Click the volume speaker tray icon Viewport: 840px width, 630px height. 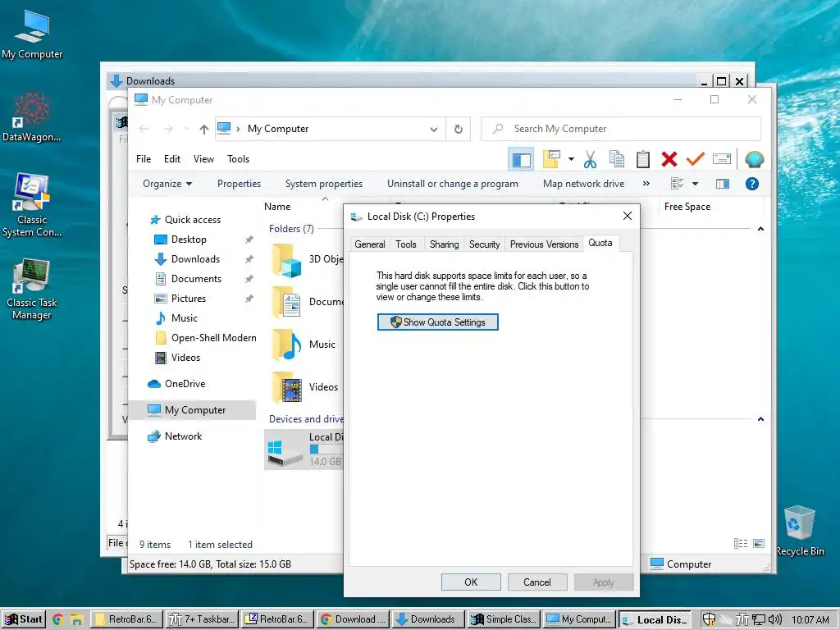pyautogui.click(x=775, y=620)
